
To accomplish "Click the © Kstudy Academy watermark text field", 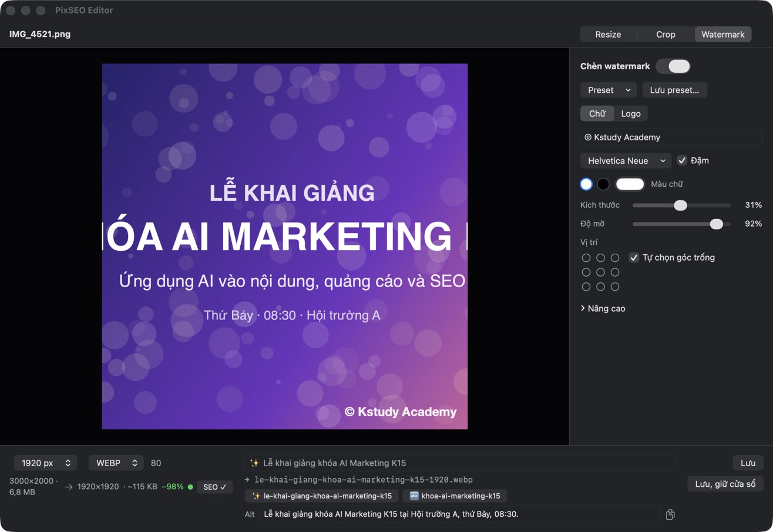I will (x=671, y=137).
